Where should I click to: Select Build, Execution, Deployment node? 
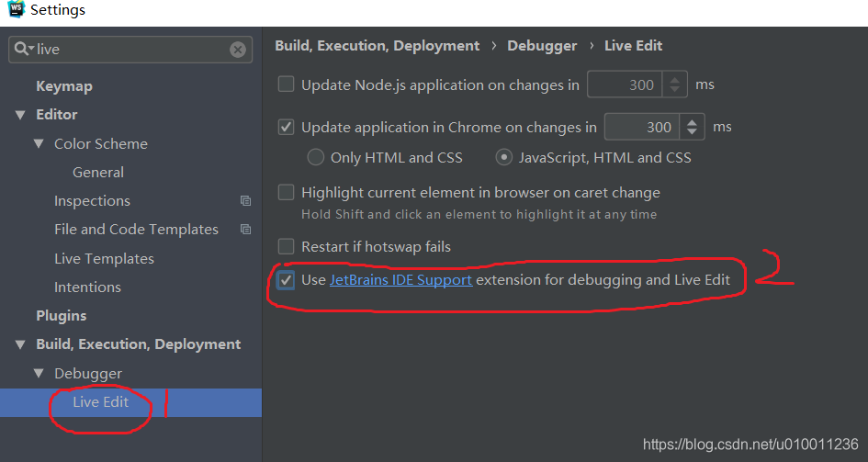pos(139,344)
